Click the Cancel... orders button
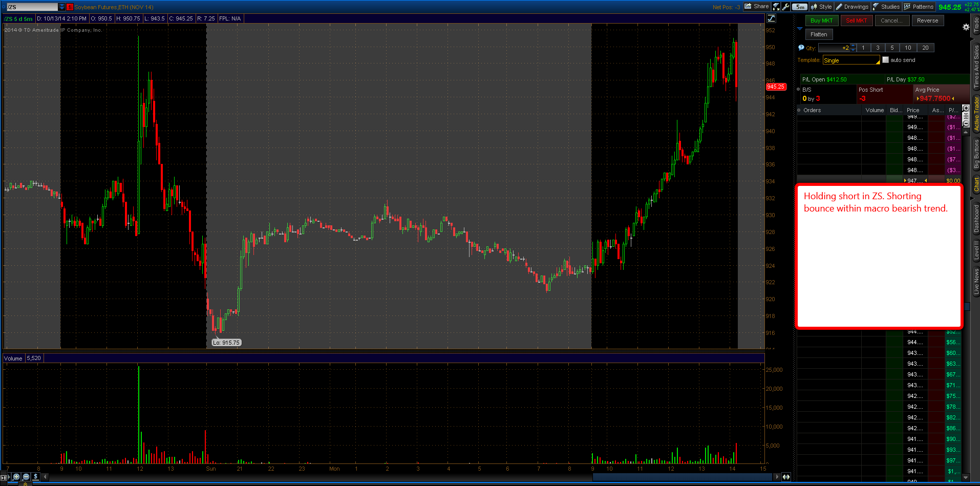The width and height of the screenshot is (980, 486). [x=892, y=20]
